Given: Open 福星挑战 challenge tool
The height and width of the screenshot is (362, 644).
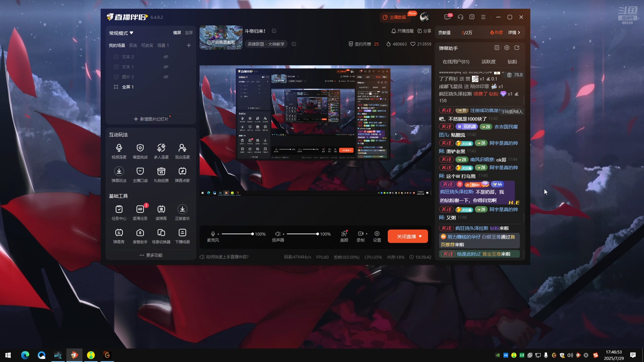Looking at the screenshot, I should pyautogui.click(x=140, y=151).
